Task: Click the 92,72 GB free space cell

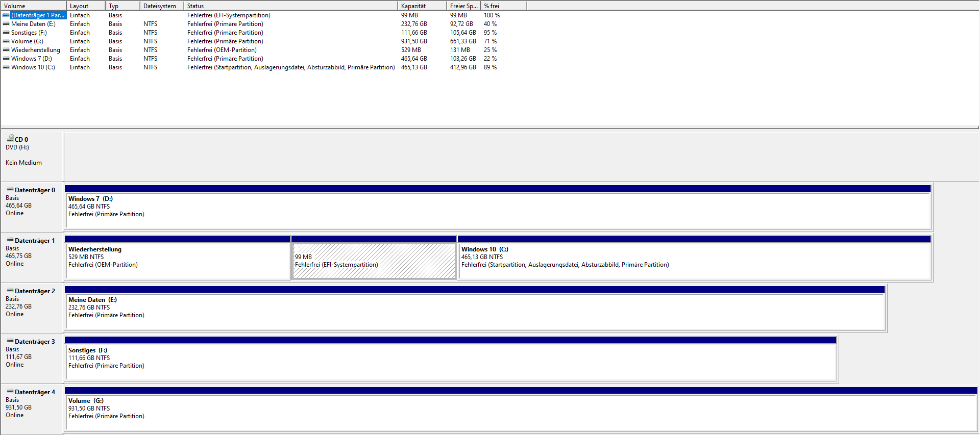Action: [461, 24]
